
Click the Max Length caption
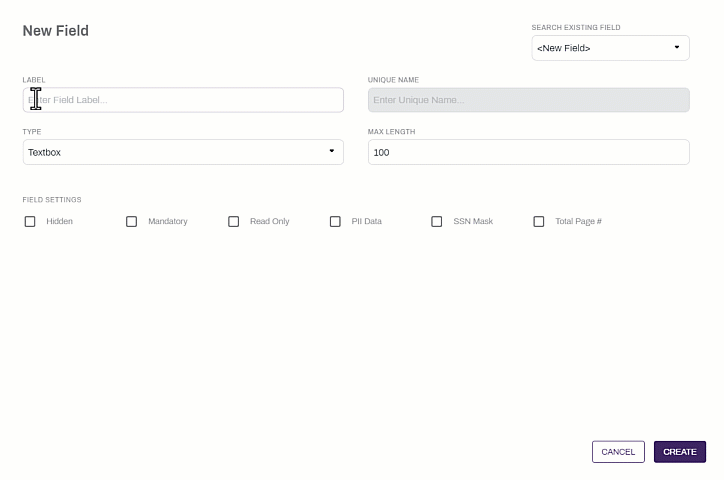pyautogui.click(x=392, y=132)
